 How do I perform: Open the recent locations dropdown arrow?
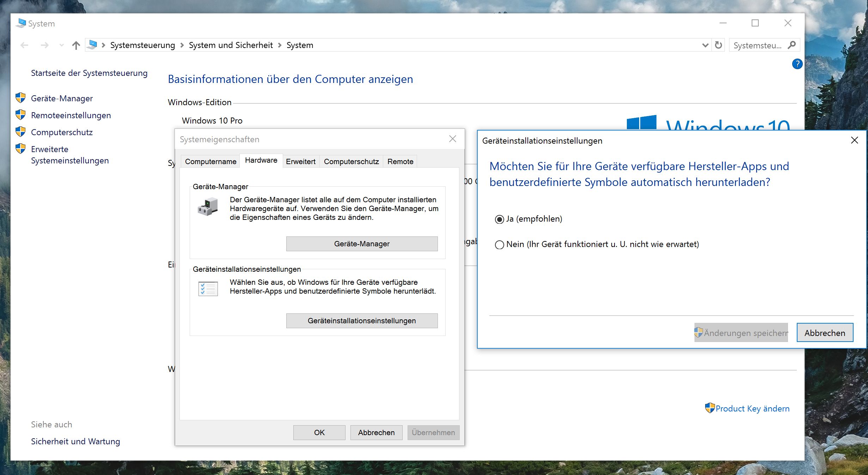click(x=62, y=45)
